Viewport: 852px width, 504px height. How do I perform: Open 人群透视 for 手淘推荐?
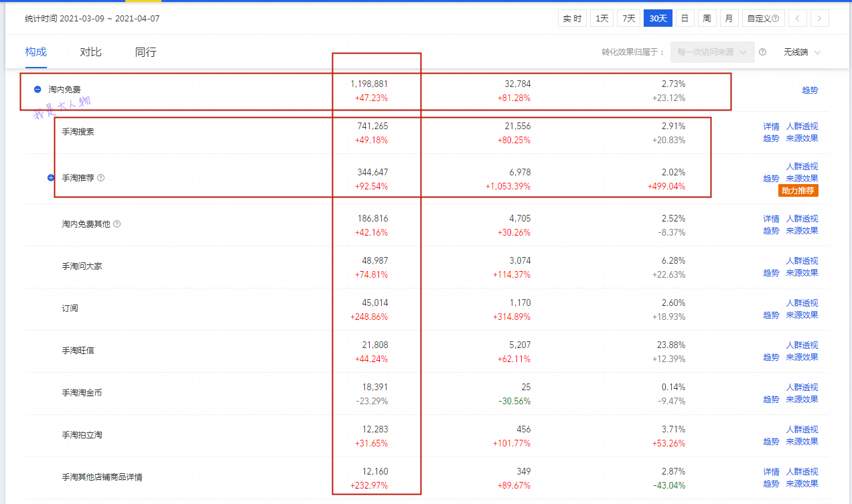tap(802, 167)
